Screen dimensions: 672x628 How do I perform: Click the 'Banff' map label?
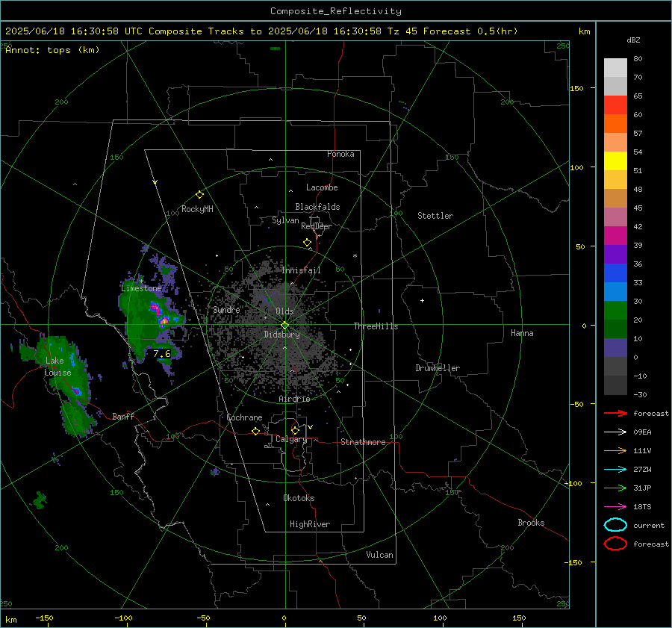pyautogui.click(x=123, y=416)
